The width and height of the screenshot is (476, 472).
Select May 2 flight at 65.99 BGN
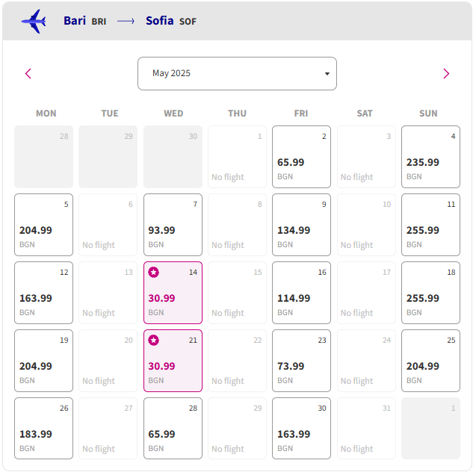click(301, 157)
